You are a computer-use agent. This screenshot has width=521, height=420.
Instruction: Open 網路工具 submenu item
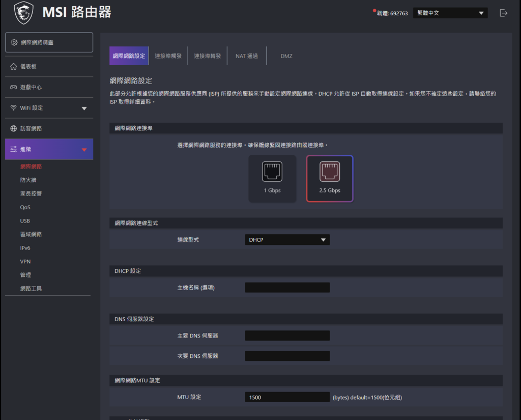pos(31,289)
